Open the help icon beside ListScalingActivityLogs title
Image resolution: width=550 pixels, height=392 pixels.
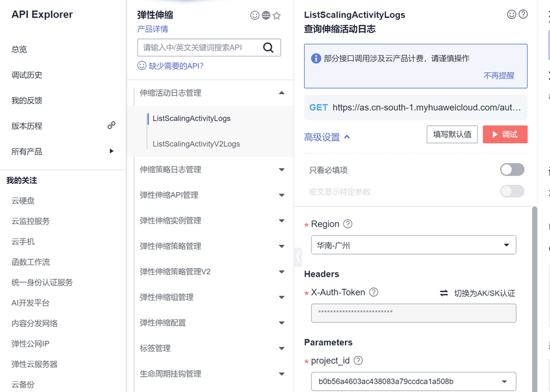[x=523, y=14]
